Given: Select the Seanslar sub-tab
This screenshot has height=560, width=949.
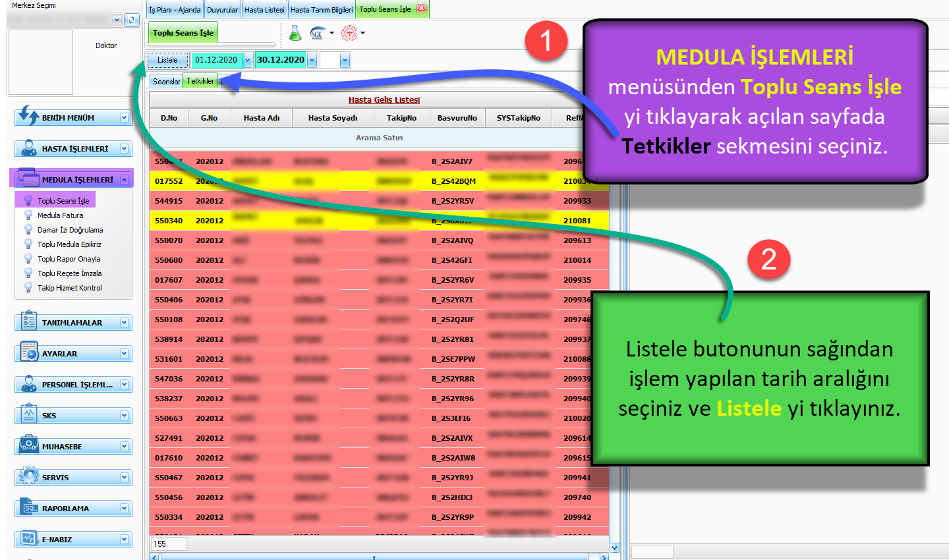Looking at the screenshot, I should coord(166,82).
